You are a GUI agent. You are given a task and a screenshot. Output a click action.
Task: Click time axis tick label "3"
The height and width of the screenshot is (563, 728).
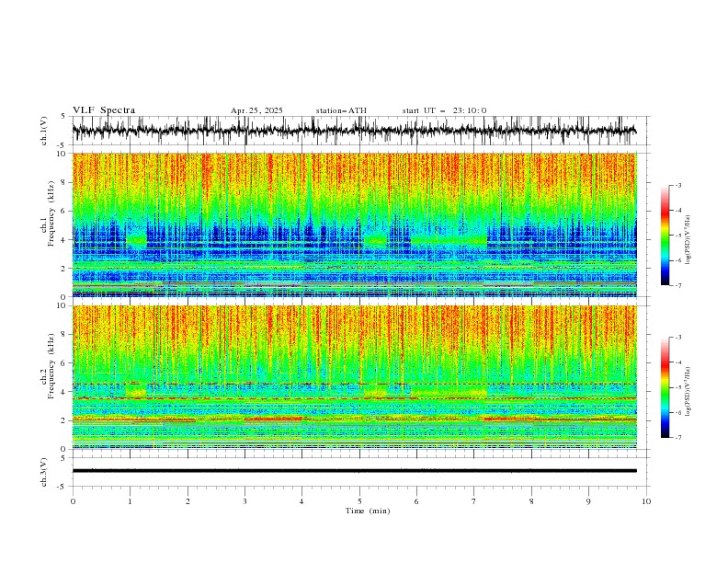tap(245, 501)
